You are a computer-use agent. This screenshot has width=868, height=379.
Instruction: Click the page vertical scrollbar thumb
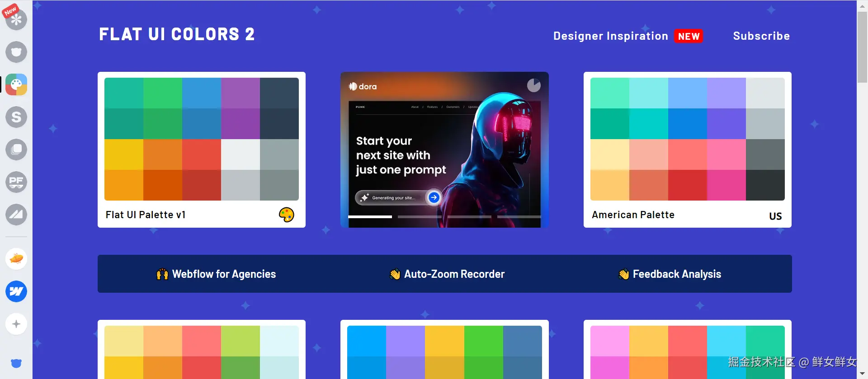click(862, 47)
